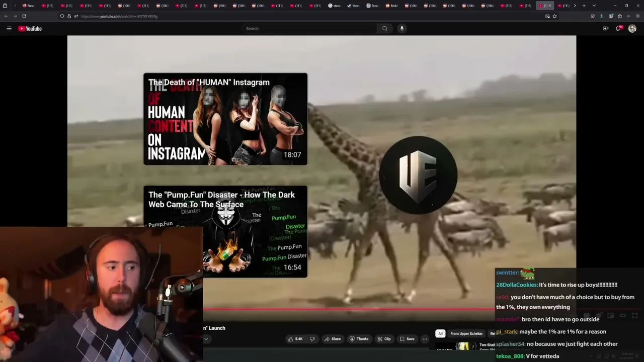Viewport: 644px width, 362px height.
Task: Open the YouTube Create video menu
Action: coord(605,29)
